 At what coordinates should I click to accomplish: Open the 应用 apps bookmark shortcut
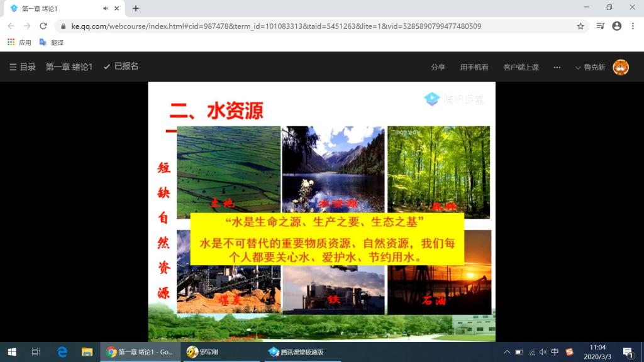pyautogui.click(x=19, y=43)
